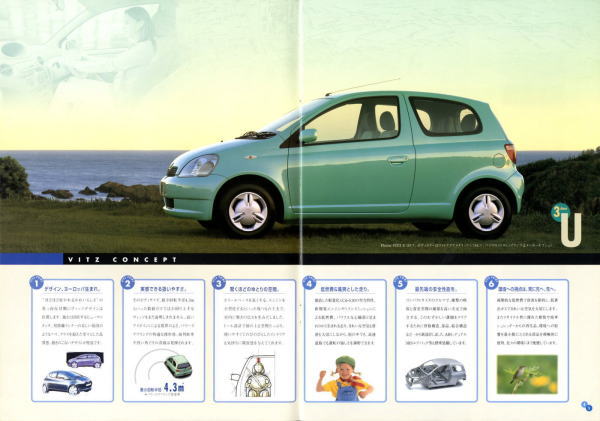
Task: Open the bird on grass photo
Action: (527, 374)
